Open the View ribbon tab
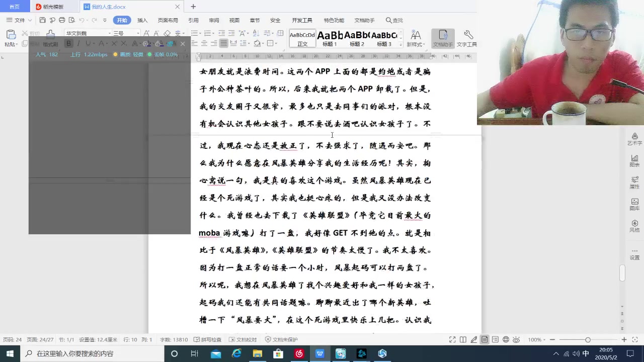644x362 pixels. coord(234,20)
